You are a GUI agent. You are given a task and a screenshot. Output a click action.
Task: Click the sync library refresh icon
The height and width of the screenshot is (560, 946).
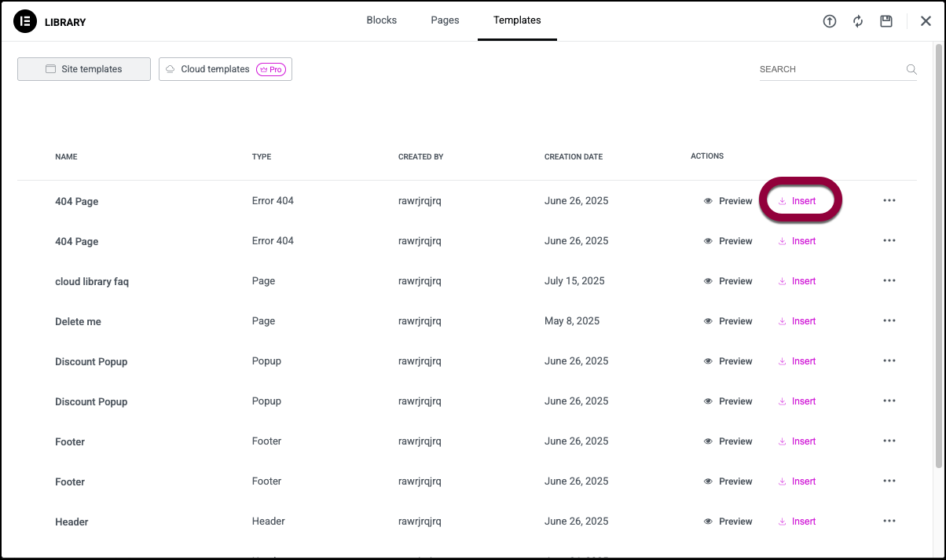point(858,21)
